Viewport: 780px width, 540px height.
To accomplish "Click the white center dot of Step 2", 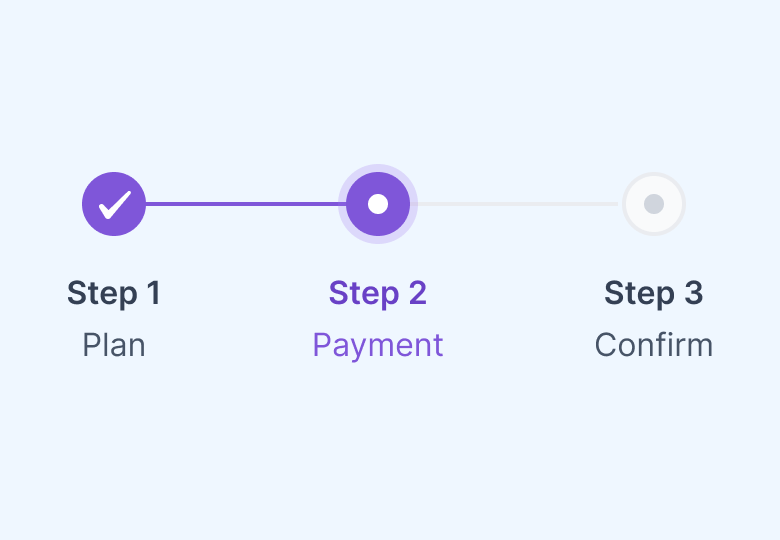I will 378,204.
